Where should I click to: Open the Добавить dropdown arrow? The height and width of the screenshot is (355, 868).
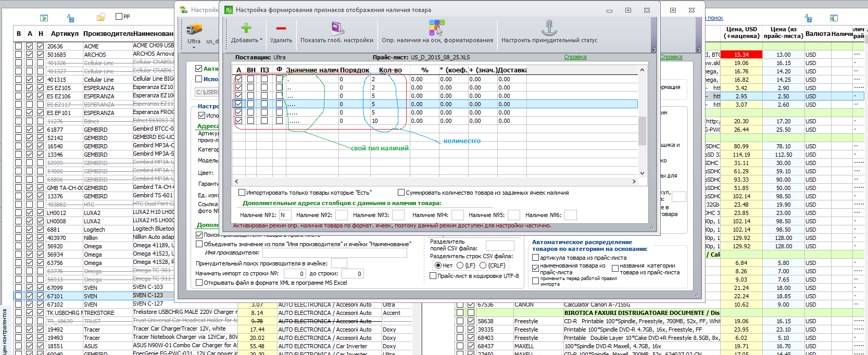[261, 40]
